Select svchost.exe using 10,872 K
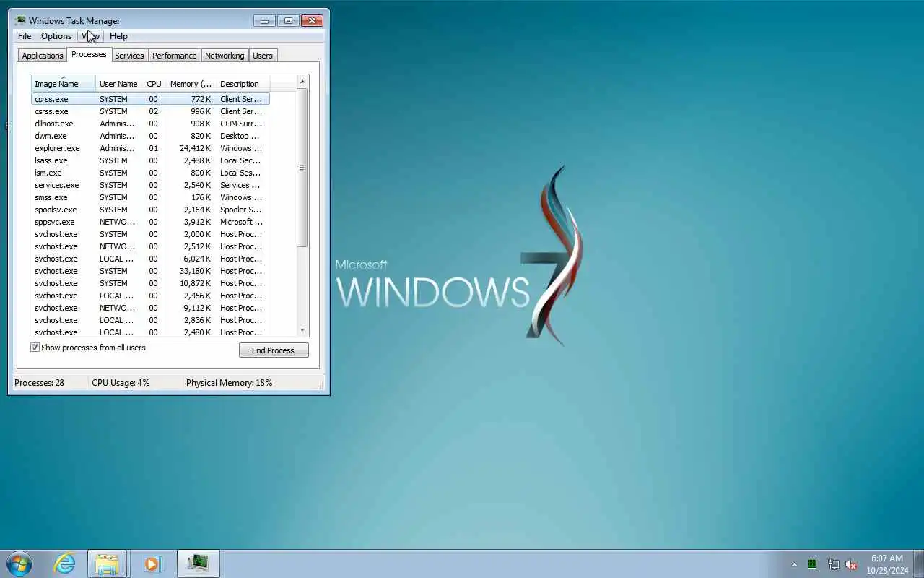The height and width of the screenshot is (578, 924). pos(150,283)
